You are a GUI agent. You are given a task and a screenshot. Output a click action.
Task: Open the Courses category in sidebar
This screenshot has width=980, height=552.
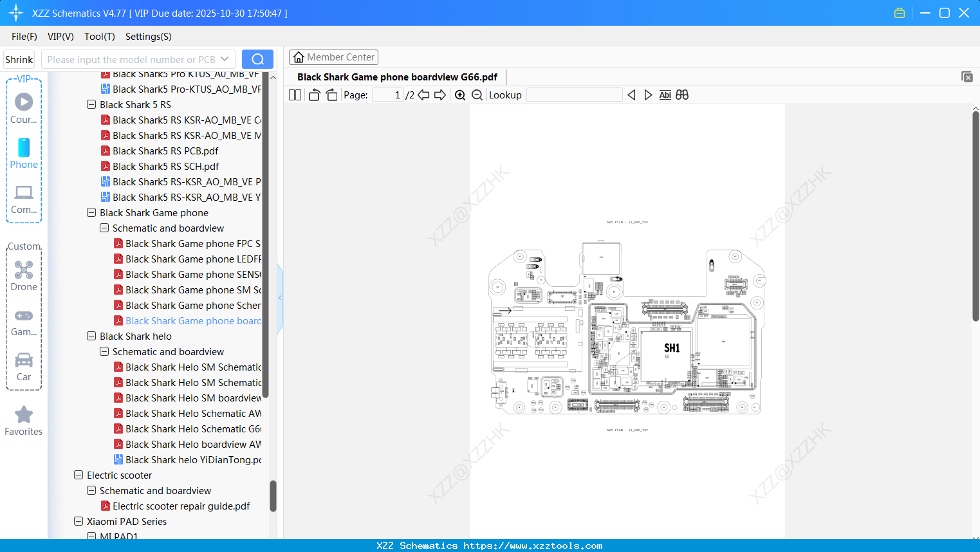[24, 109]
